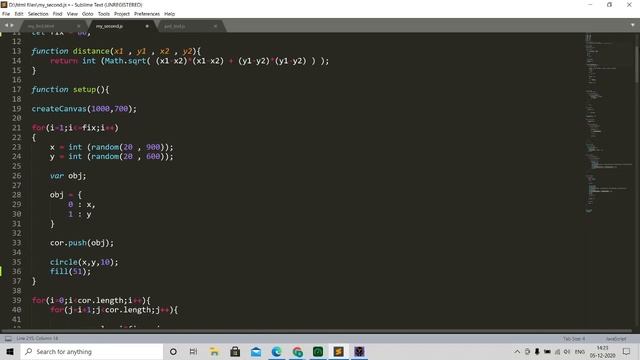Viewport: 640px width, 360px height.
Task: Click the 'Search for anything' taskbar box
Action: [x=92, y=351]
